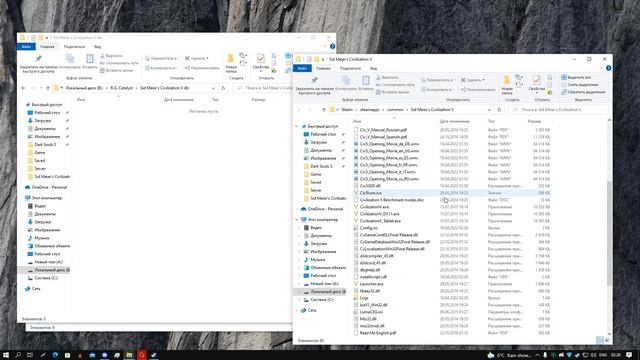Collapse This PC in front window tree
Image resolution: width=640 pixels, height=360 pixels.
297,220
